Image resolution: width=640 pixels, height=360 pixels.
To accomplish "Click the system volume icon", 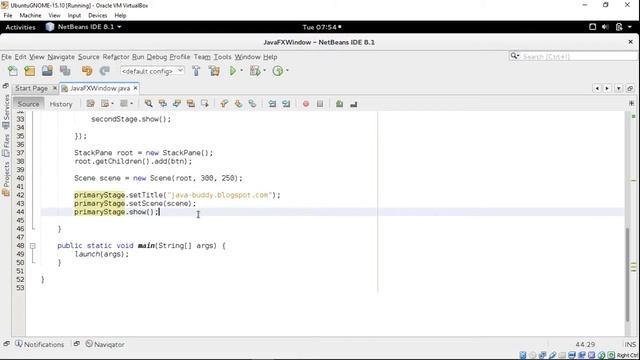I will click(605, 27).
